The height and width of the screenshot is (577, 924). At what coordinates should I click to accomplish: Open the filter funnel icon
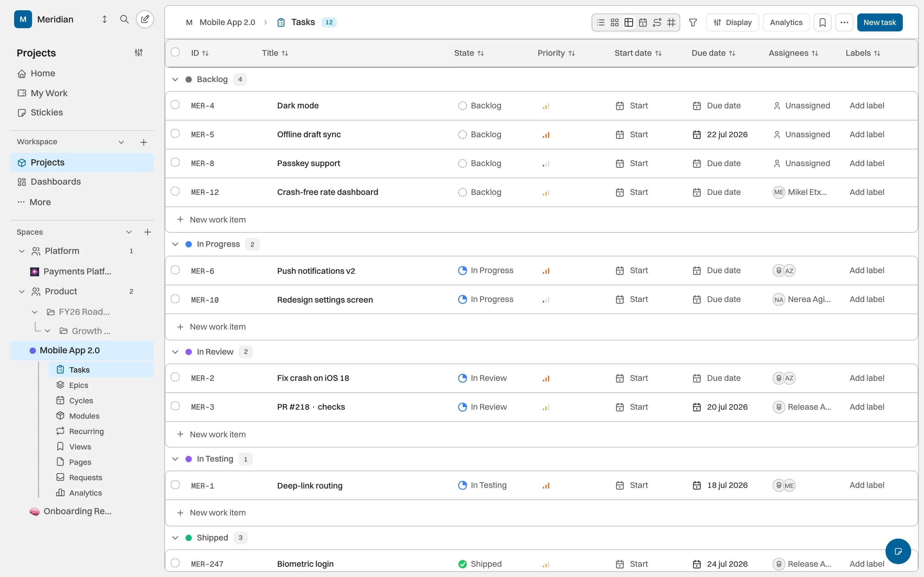[x=693, y=22]
